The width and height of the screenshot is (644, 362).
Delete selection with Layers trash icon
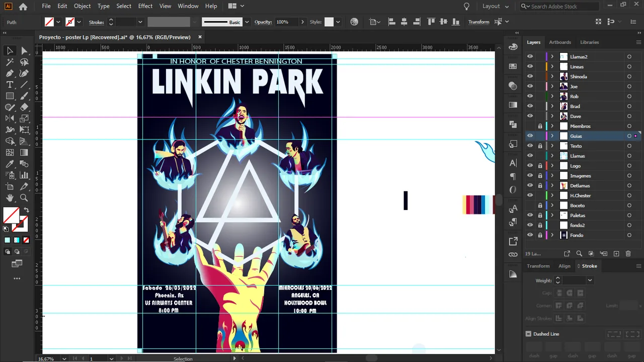point(628,254)
